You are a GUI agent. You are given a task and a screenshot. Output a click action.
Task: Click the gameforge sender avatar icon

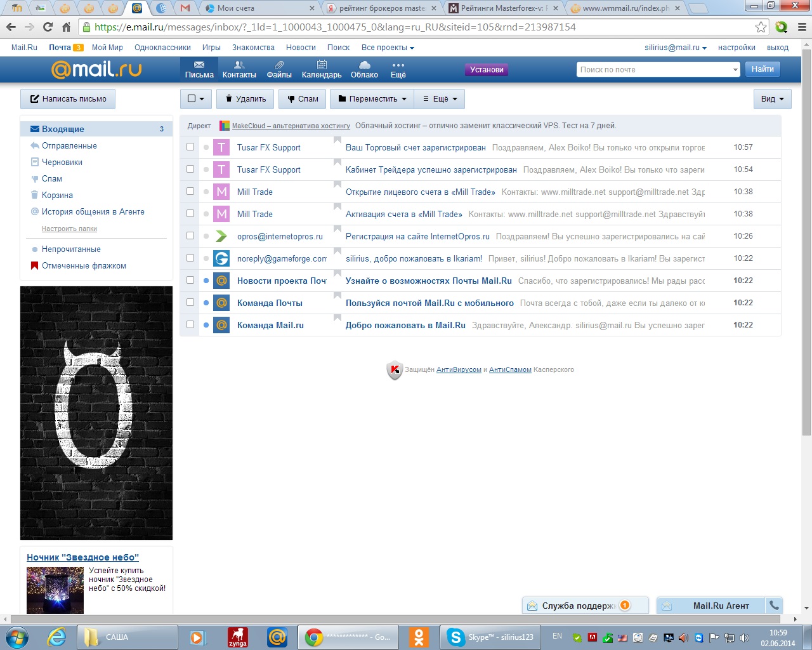[x=221, y=258]
